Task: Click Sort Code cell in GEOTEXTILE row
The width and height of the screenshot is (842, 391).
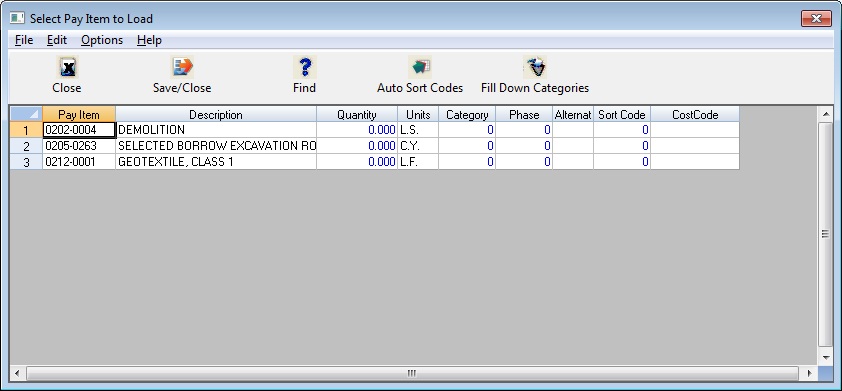Action: [622, 162]
